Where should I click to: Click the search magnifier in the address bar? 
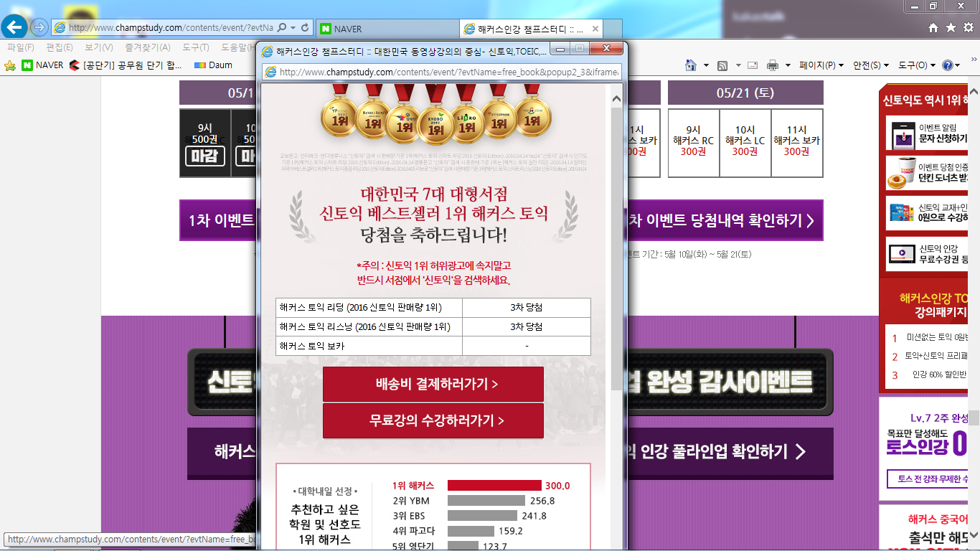point(281,27)
